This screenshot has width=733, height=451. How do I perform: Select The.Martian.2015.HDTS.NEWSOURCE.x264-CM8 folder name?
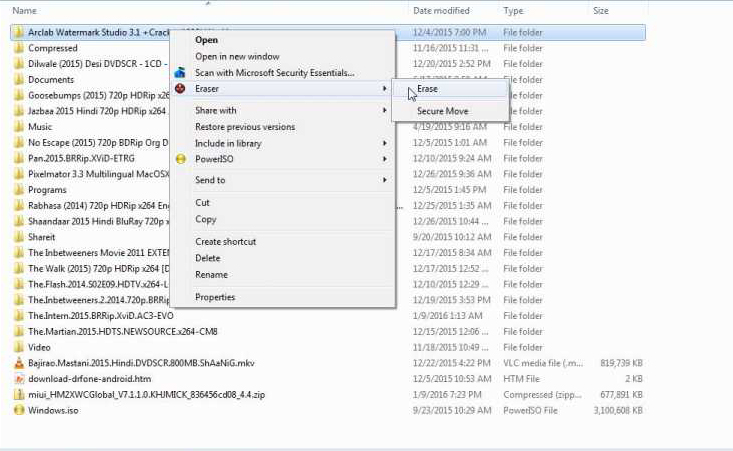click(122, 331)
